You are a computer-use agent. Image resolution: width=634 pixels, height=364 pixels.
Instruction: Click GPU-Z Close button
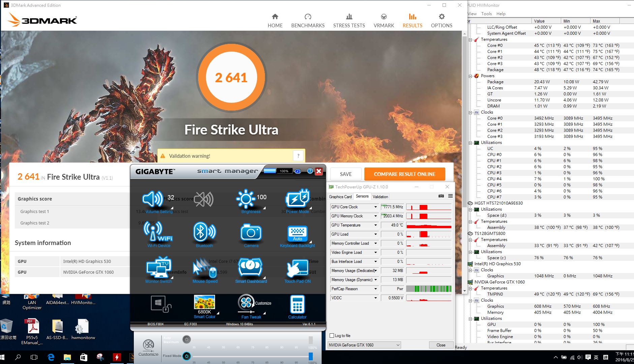tap(441, 345)
